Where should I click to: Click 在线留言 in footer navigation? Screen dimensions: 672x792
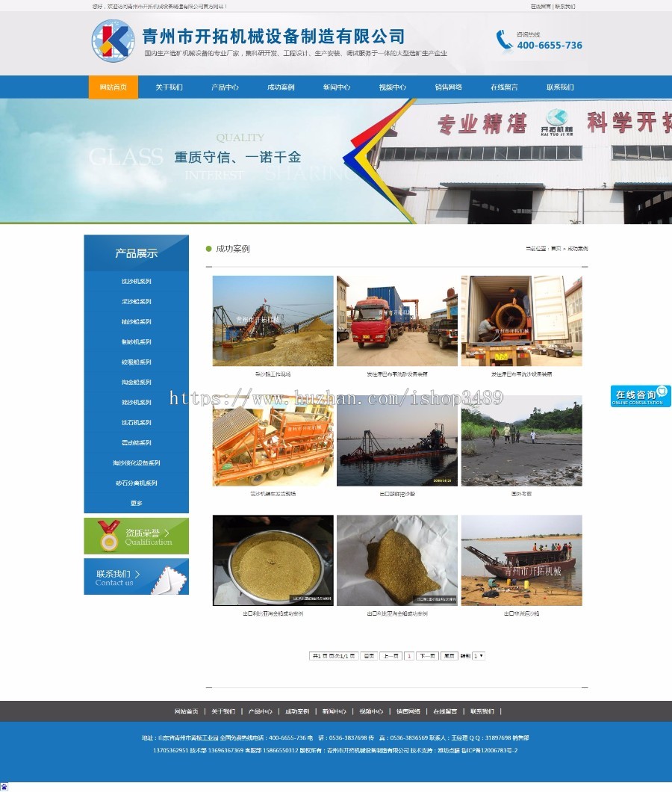pyautogui.click(x=445, y=711)
